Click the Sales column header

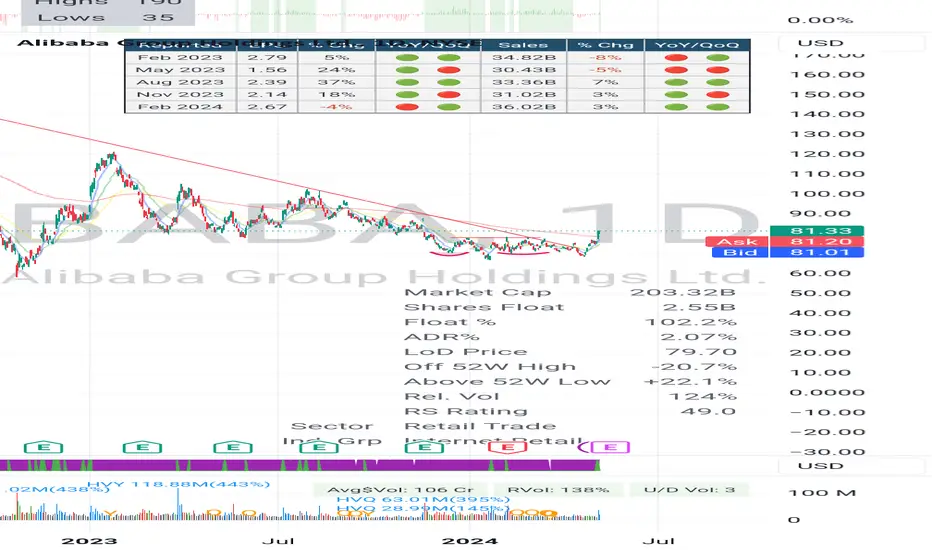pos(524,45)
